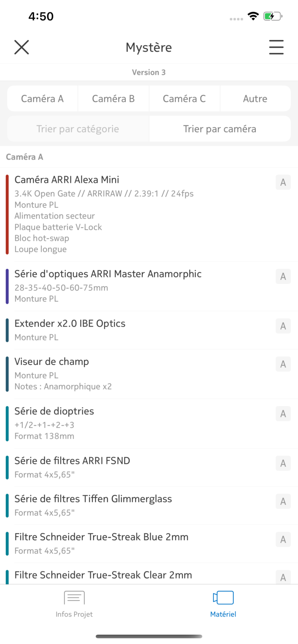
Task: Tap the A badge next to Série de dioptries
Action: pyautogui.click(x=283, y=413)
